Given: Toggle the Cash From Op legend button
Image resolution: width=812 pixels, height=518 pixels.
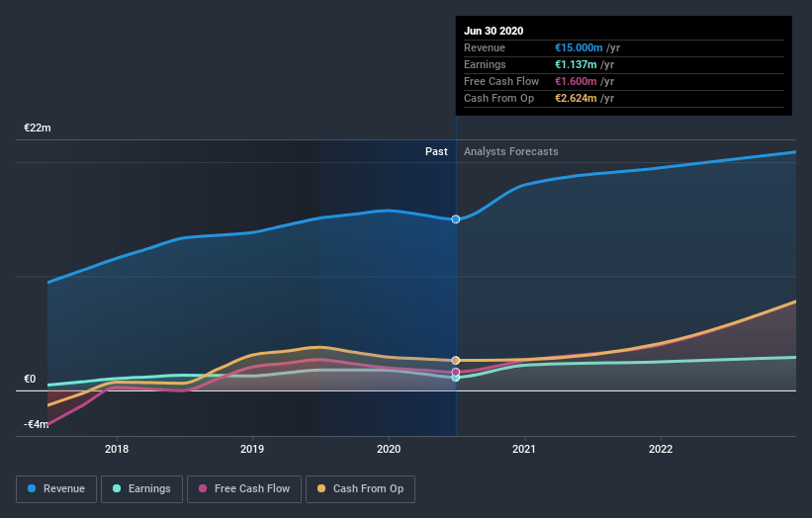Looking at the screenshot, I should click(x=360, y=489).
